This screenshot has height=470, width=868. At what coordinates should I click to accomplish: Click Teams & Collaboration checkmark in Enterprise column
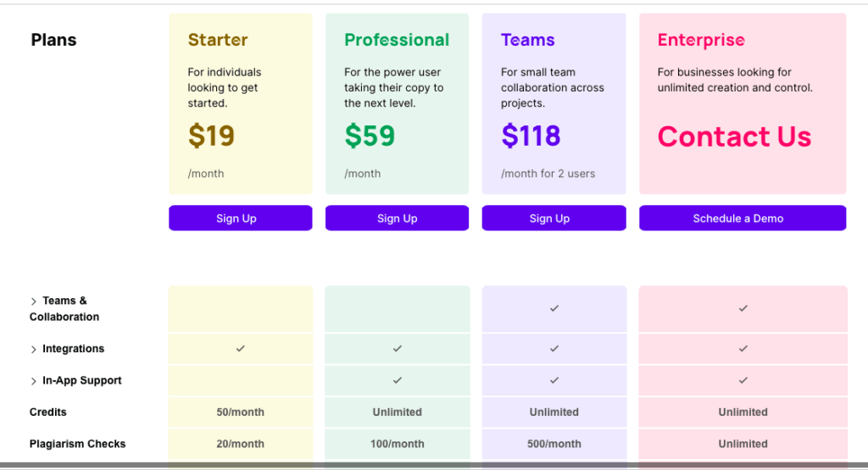(x=743, y=308)
